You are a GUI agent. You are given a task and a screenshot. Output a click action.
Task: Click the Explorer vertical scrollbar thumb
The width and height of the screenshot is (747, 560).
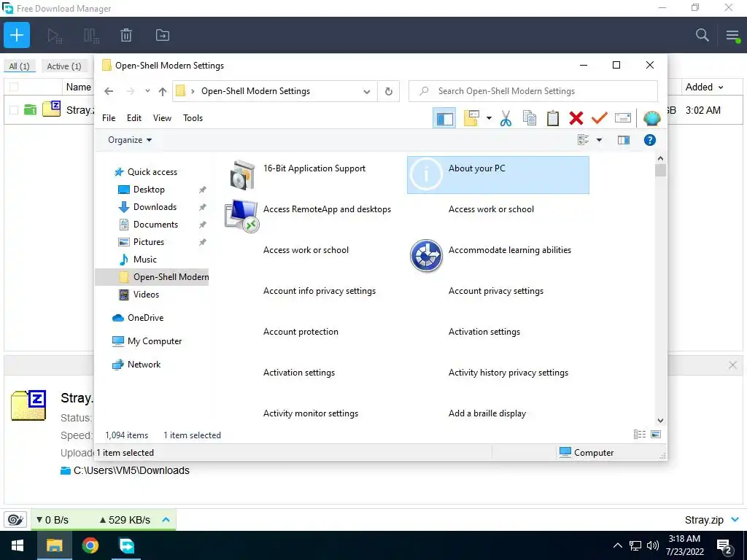point(660,171)
